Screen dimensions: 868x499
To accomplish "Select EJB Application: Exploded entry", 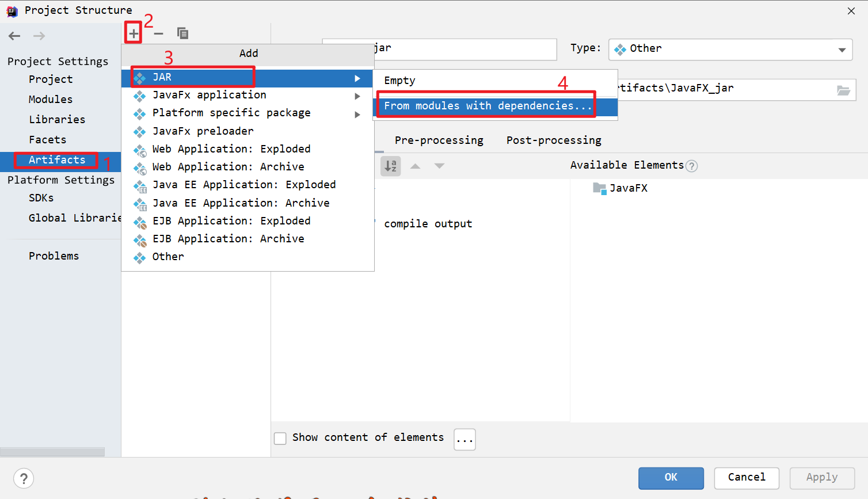I will (x=247, y=222).
